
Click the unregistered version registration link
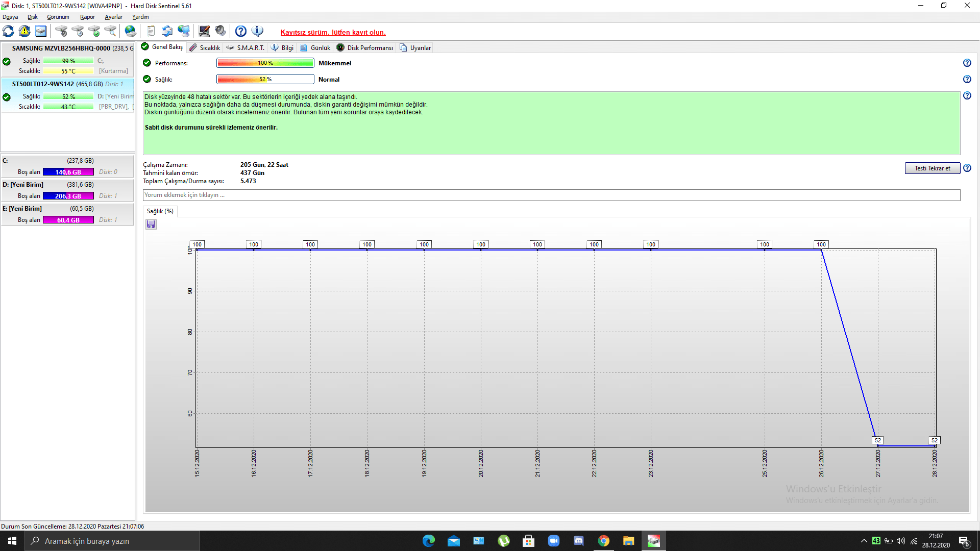point(333,32)
